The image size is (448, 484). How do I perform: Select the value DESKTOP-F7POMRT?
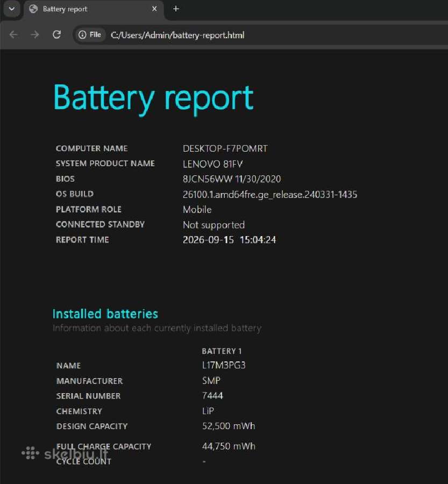click(225, 148)
